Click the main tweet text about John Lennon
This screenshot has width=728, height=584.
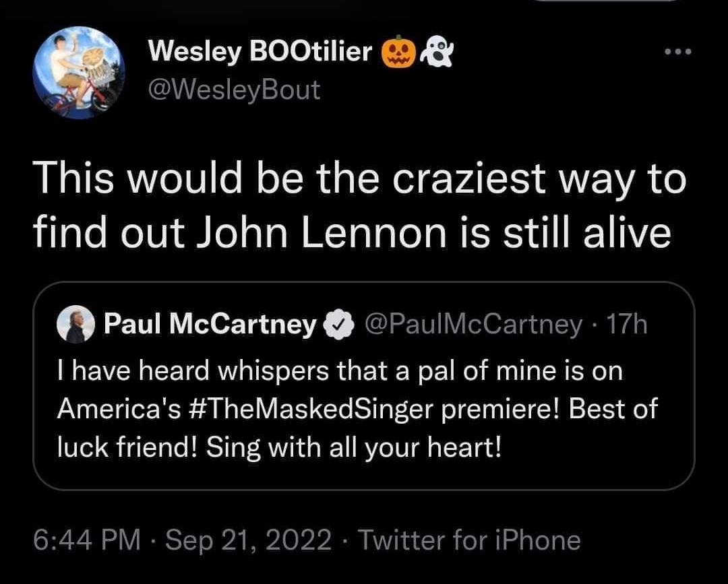pos(357,205)
